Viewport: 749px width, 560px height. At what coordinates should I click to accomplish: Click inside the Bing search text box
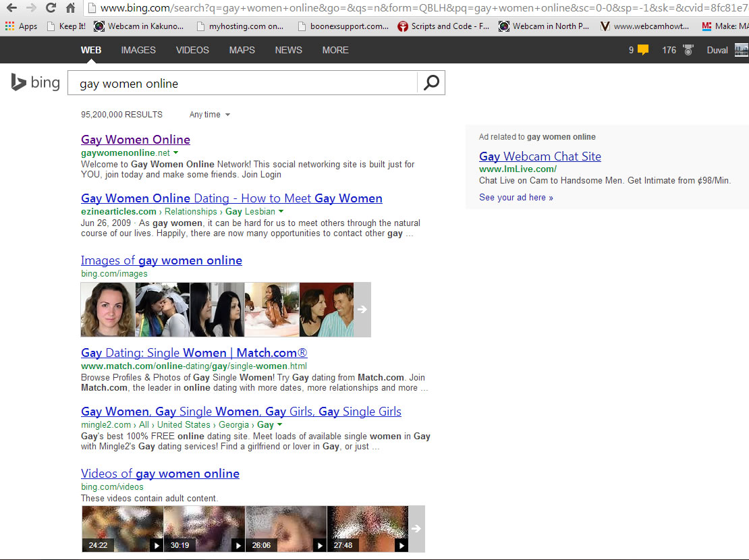[x=243, y=83]
